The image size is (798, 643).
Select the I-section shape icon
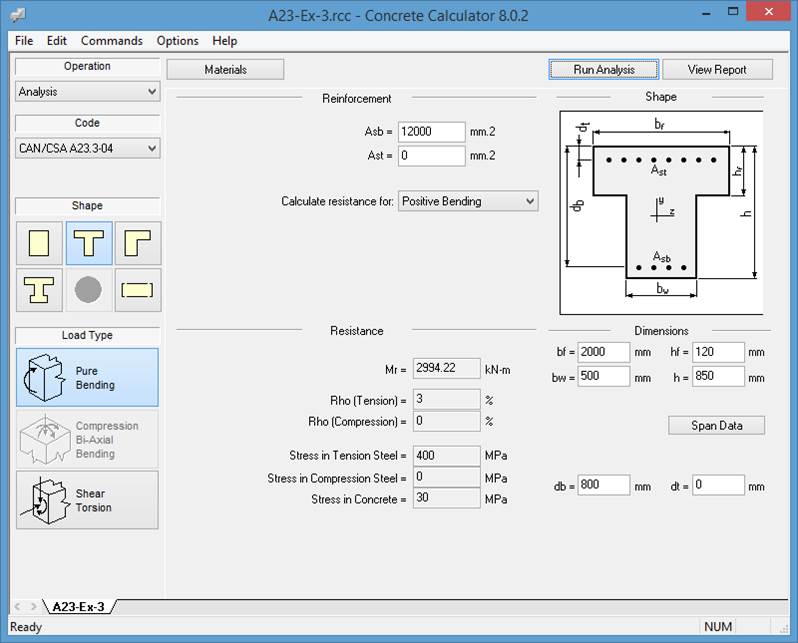coord(39,290)
